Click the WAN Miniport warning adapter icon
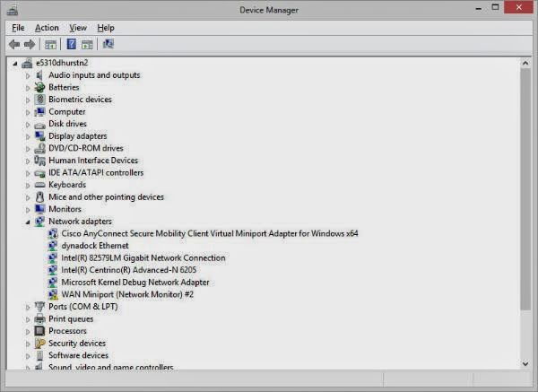Image resolution: width=538 pixels, height=392 pixels. [53, 294]
